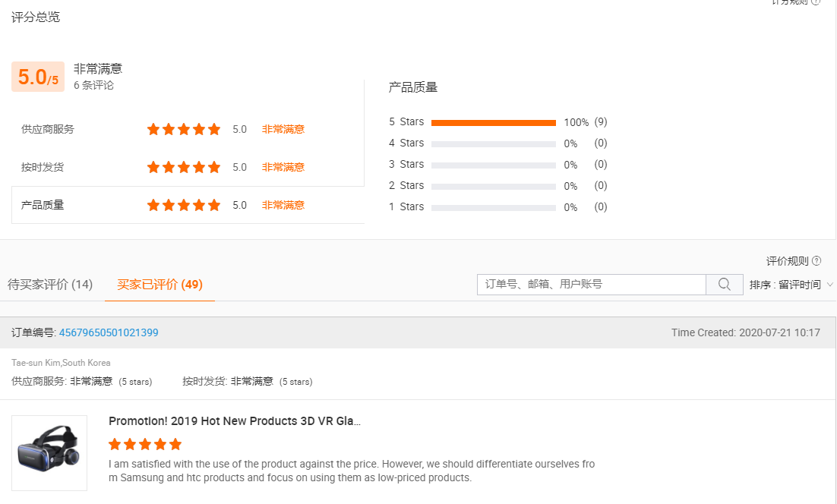Image resolution: width=837 pixels, height=504 pixels.
Task: Click the 按时发货 star rating icons
Action: (x=184, y=167)
